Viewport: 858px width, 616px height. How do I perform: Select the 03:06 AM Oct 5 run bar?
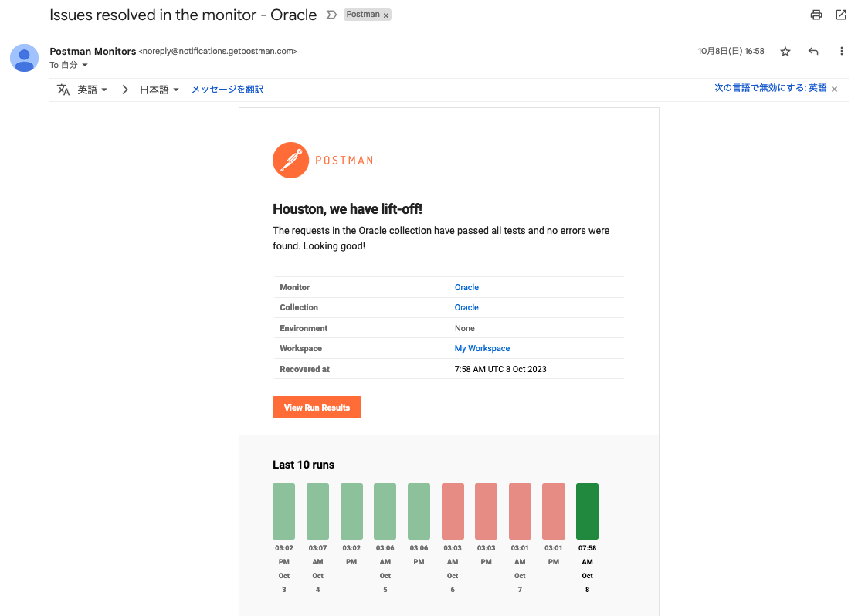pos(385,512)
